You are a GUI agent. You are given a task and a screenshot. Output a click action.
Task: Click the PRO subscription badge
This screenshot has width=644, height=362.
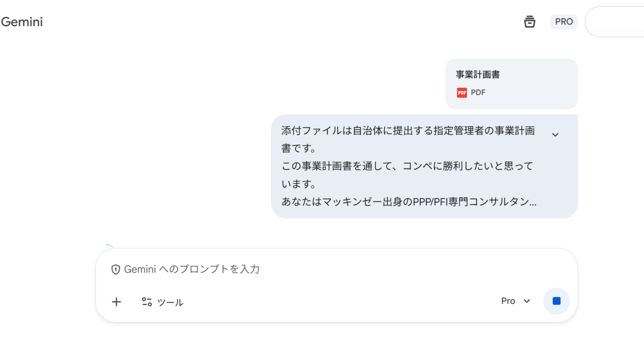pos(564,22)
